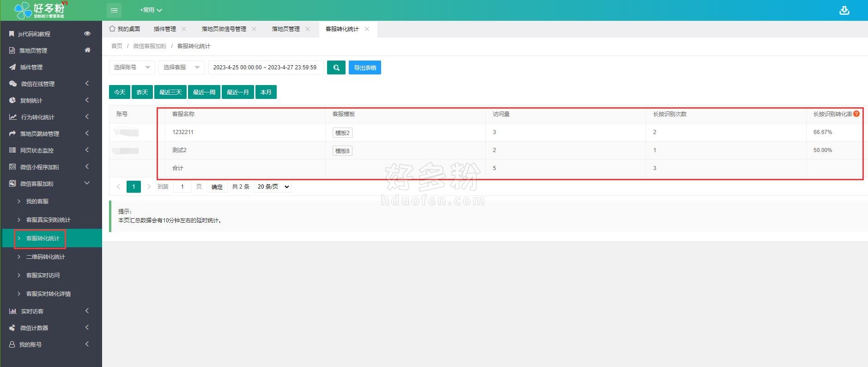Open the 选择客服 dropdown
The height and width of the screenshot is (367, 868).
click(181, 67)
